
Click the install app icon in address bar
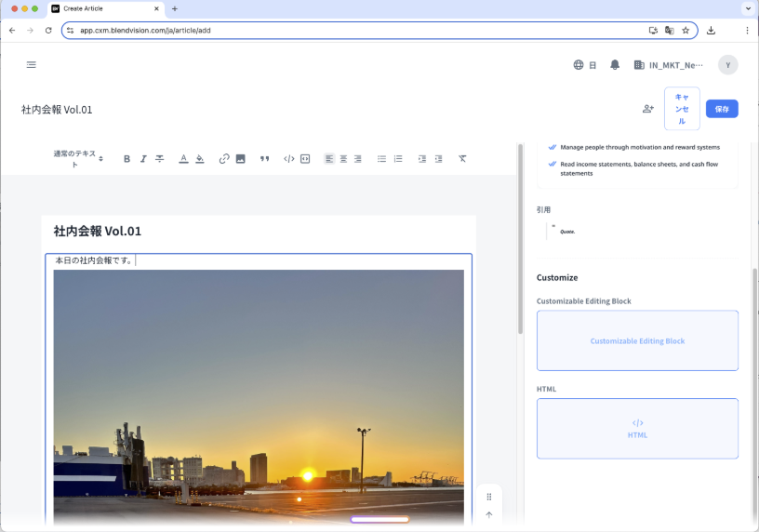(x=653, y=31)
